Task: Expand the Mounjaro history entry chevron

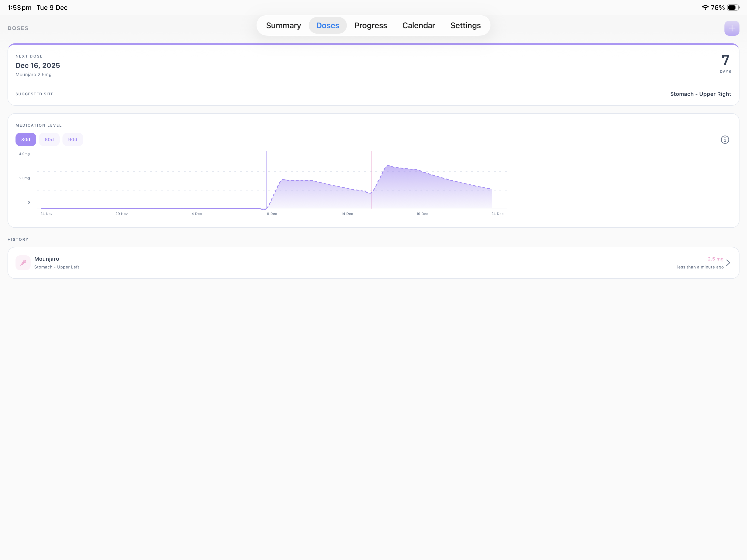Action: (x=728, y=263)
